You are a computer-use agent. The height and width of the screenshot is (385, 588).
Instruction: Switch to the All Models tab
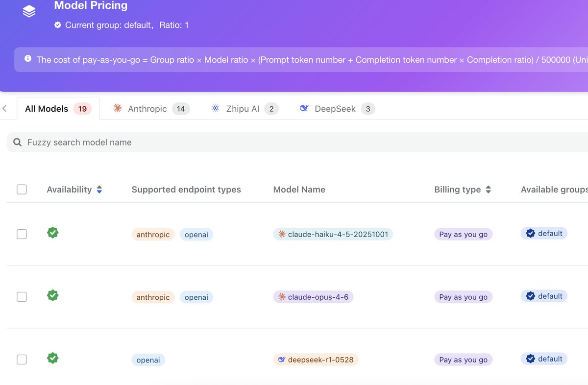coord(58,108)
